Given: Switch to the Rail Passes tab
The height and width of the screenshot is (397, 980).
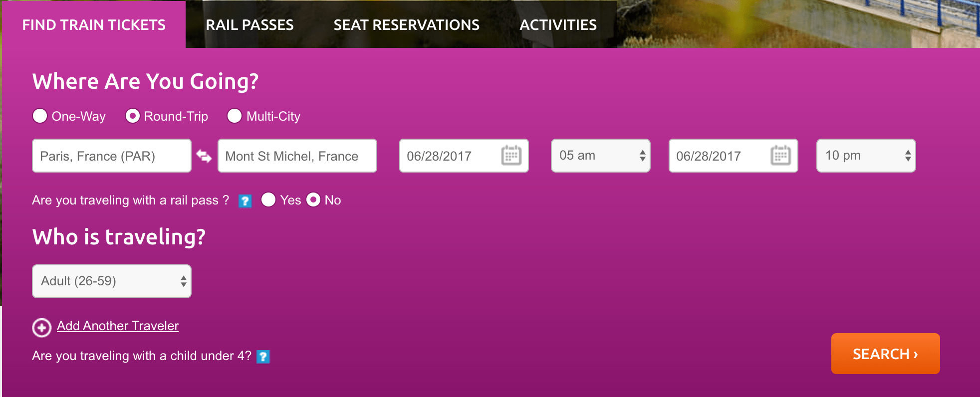Looking at the screenshot, I should point(249,25).
